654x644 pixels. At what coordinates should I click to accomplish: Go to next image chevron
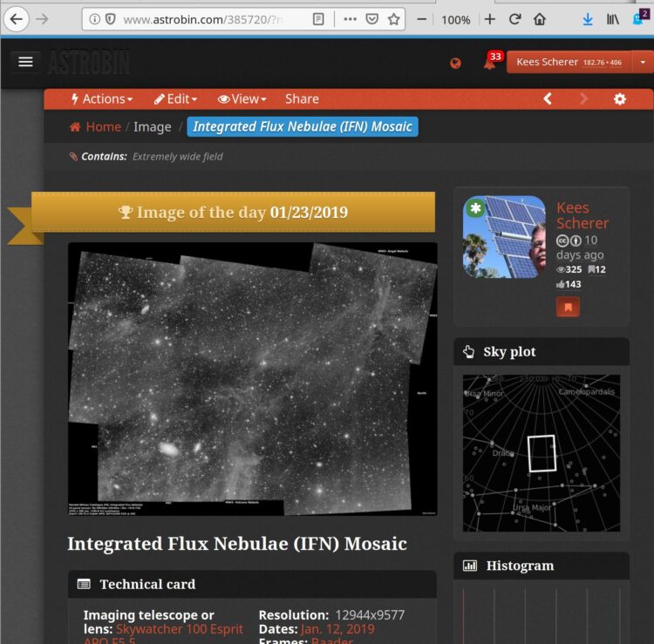[583, 98]
